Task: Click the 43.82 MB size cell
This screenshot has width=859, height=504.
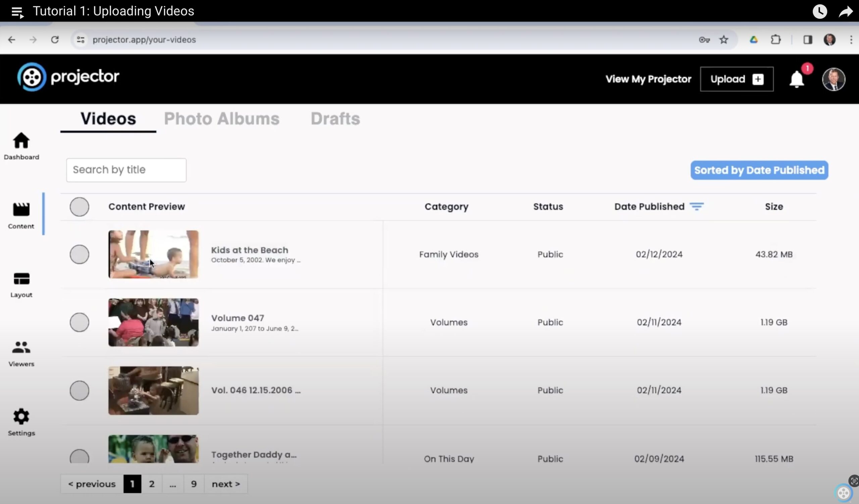Action: pos(774,255)
